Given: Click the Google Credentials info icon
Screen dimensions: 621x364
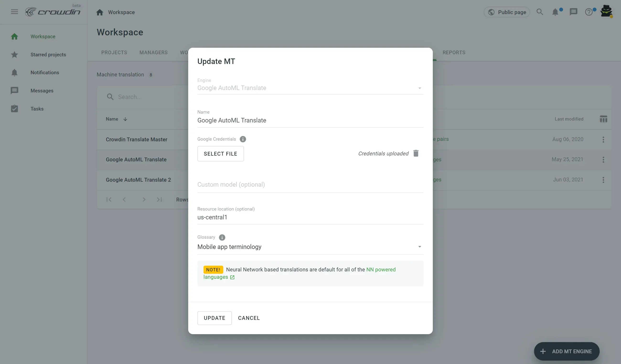Looking at the screenshot, I should click(243, 139).
